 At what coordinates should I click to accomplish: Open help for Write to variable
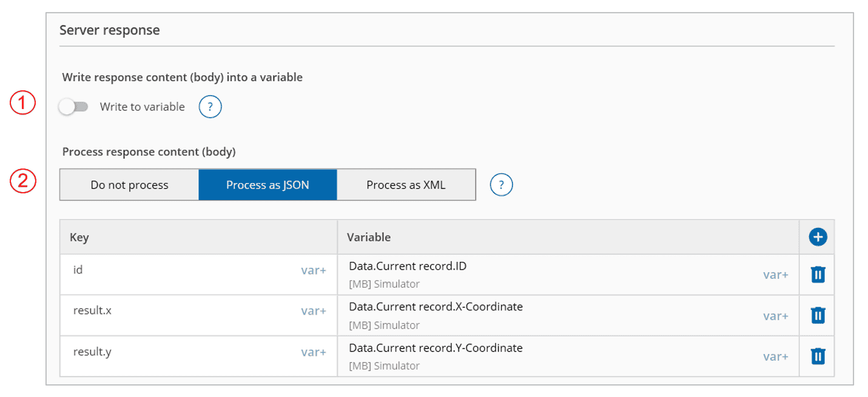210,107
